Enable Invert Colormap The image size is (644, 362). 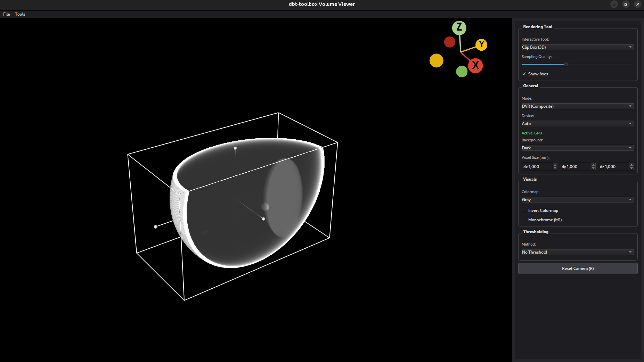point(524,210)
